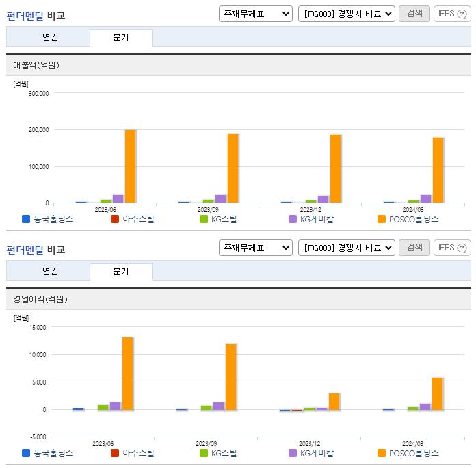Open 경쟁사 비교 dropdown in operating profit panel
Viewport: 476px width, 468px height.
(346, 248)
